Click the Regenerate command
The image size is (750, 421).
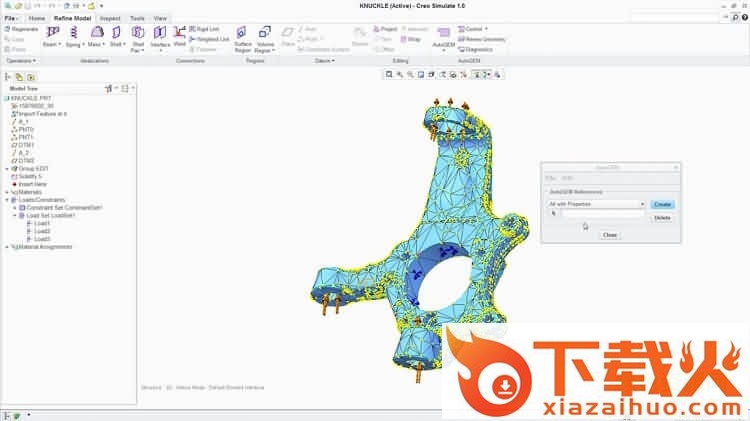(x=21, y=29)
